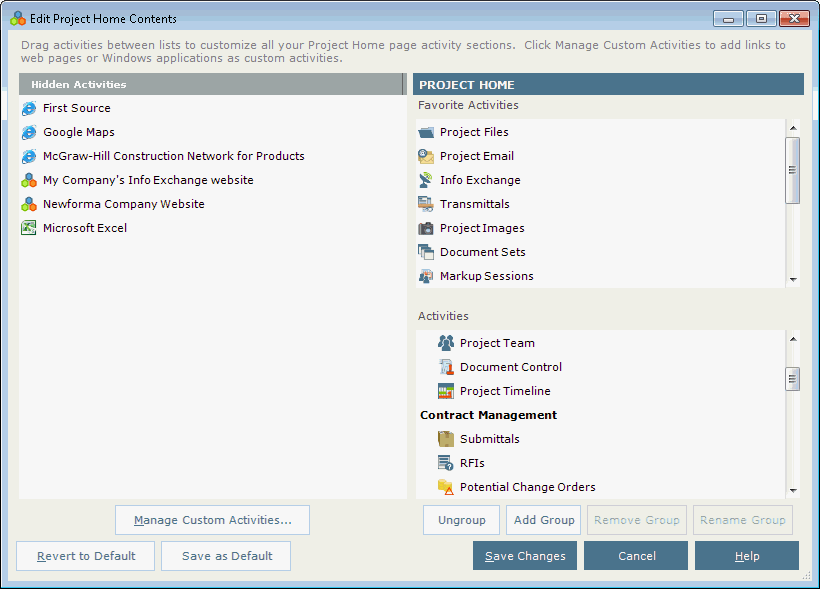Select the Project Email label
This screenshot has height=589, width=820.
click(x=477, y=156)
